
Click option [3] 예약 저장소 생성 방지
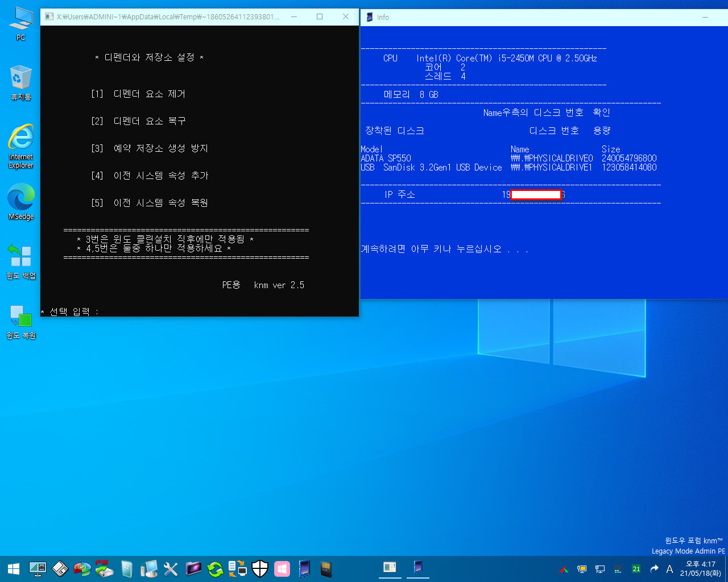pos(150,148)
